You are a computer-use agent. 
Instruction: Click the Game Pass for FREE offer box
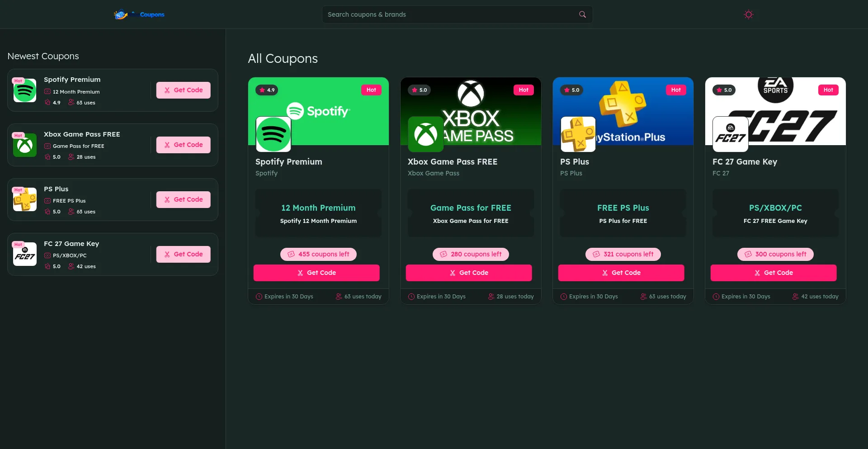(471, 213)
